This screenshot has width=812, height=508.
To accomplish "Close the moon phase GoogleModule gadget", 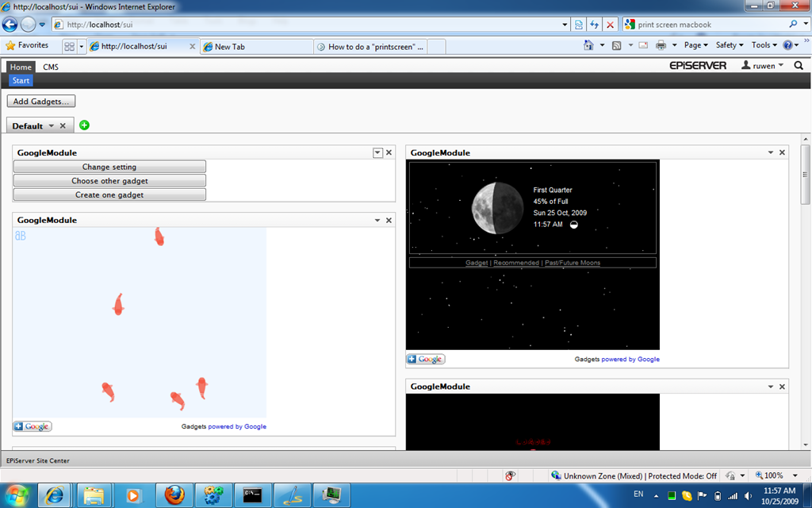I will pos(782,152).
